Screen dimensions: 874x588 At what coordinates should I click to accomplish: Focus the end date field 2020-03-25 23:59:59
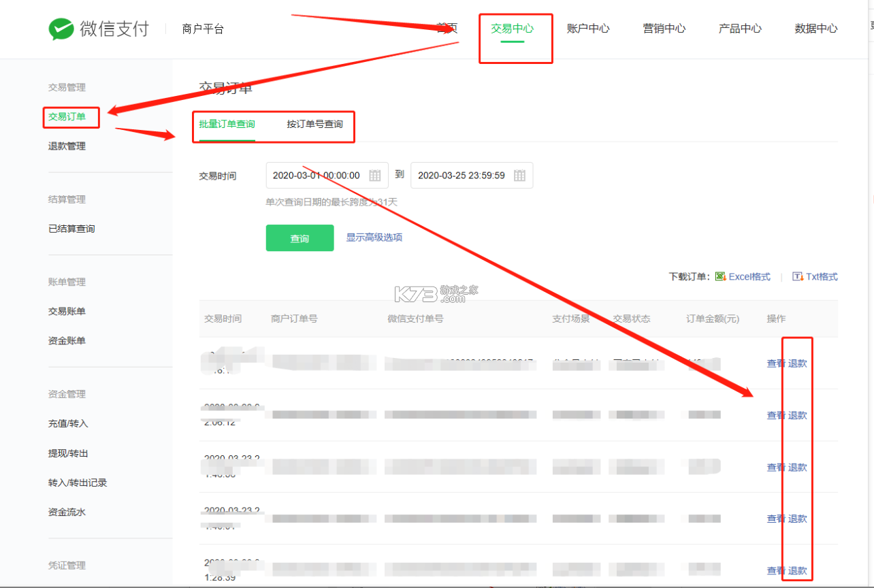pos(472,176)
